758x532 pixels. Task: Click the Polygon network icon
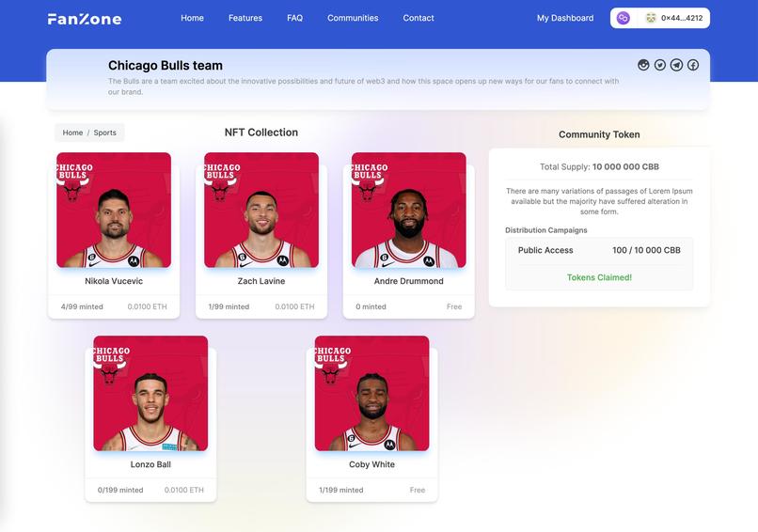point(624,19)
